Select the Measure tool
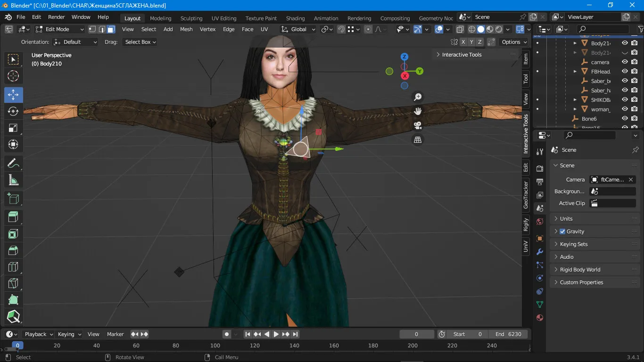644x362 pixels. 13,180
